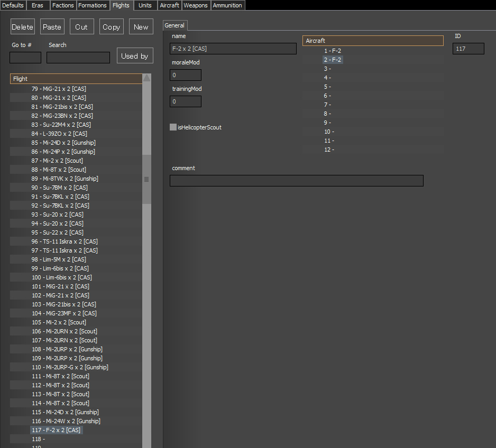This screenshot has height=448, width=496.
Task: Open the Factions tab
Action: click(63, 5)
